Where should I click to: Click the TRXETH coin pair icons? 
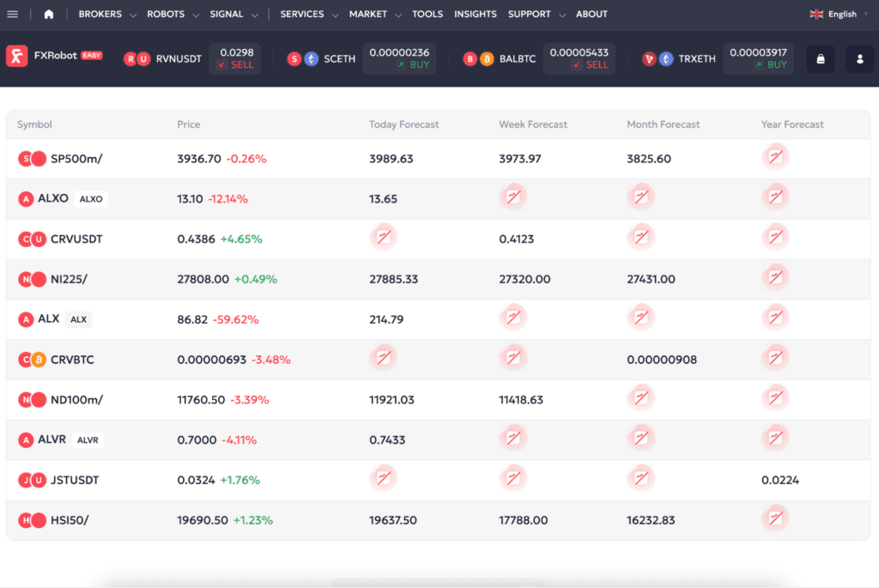(x=658, y=59)
